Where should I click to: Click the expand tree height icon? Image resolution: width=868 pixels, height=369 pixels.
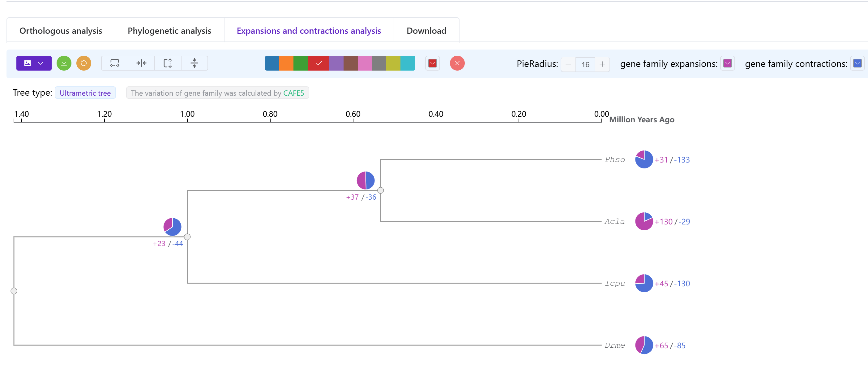click(x=168, y=63)
